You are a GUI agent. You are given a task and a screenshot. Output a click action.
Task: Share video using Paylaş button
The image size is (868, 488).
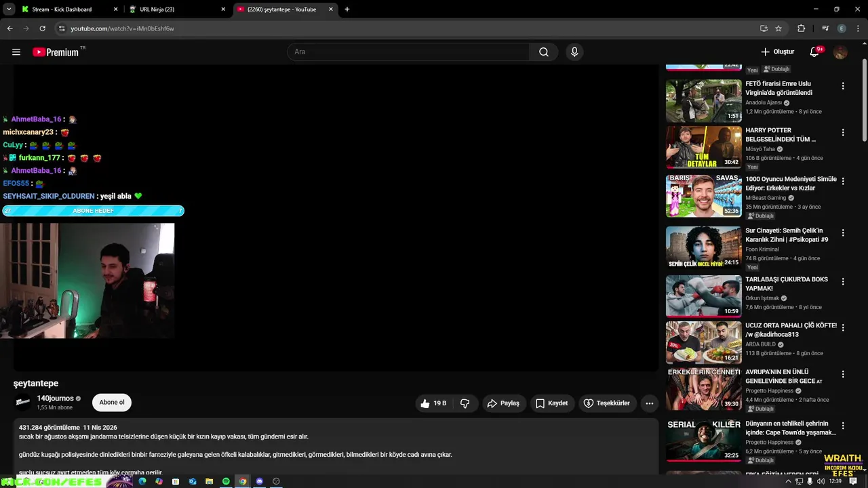(x=503, y=403)
